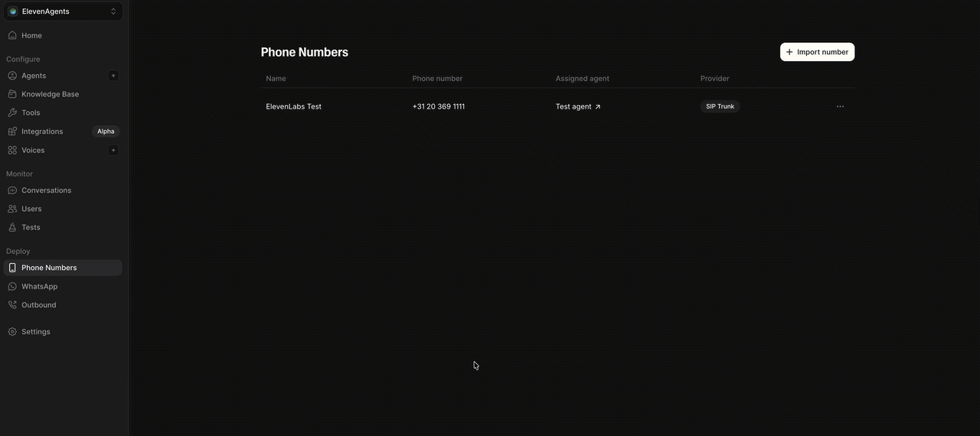The image size is (980, 436).
Task: Open the ElevenAgents workspace switcher
Action: [61, 11]
